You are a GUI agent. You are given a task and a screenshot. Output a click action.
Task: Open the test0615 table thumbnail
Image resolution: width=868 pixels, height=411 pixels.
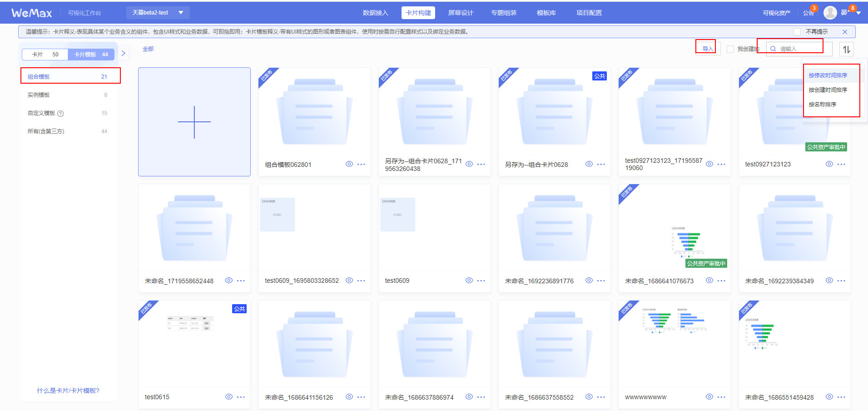(194, 344)
